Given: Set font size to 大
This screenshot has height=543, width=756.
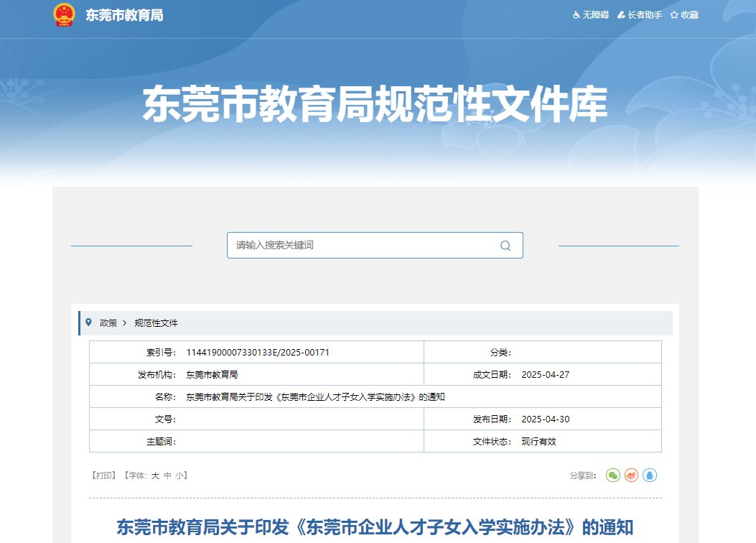Looking at the screenshot, I should point(155,475).
